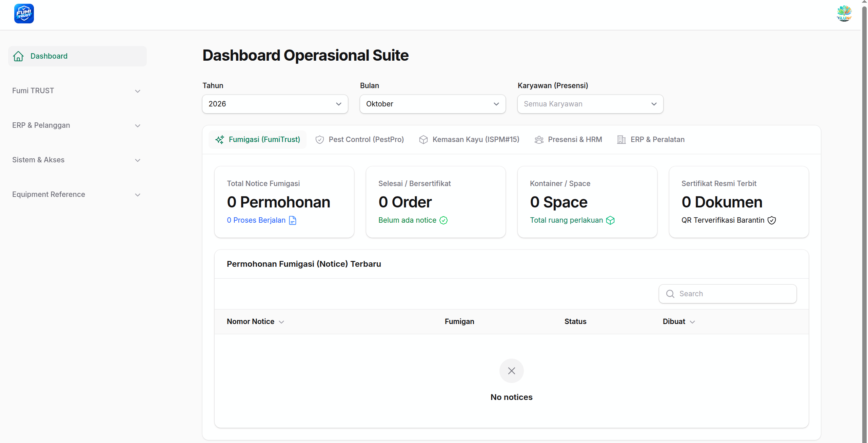Click the shield icon on Pest Control tab

[x=319, y=140]
